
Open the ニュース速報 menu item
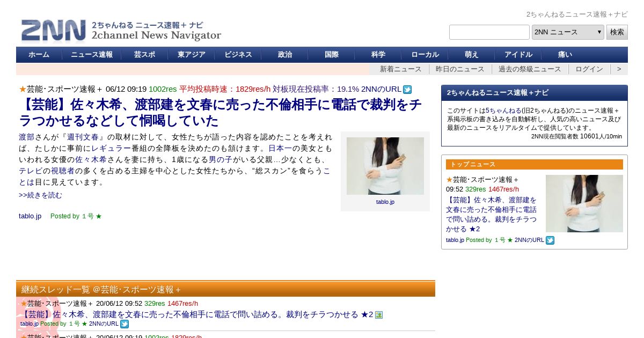92,55
